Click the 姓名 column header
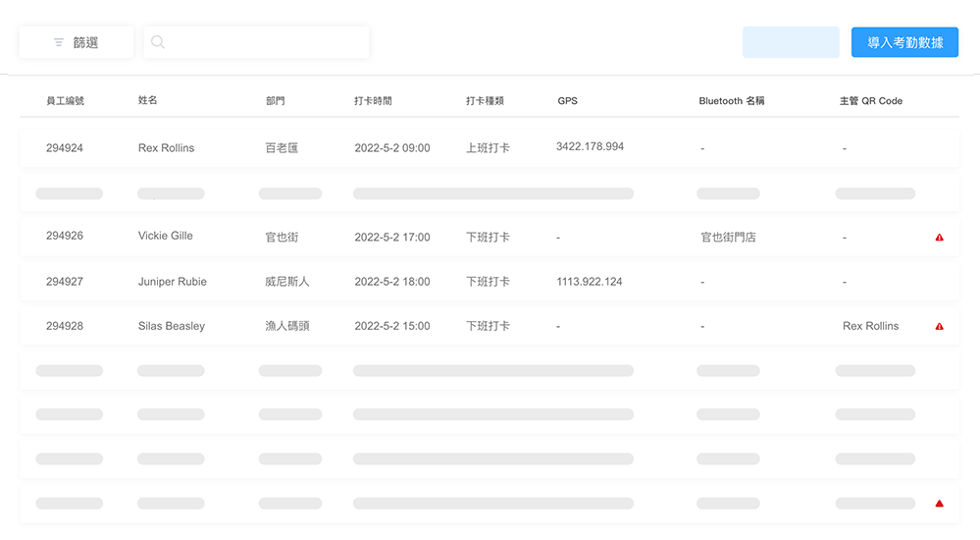Image resolution: width=980 pixels, height=540 pixels. 147,100
